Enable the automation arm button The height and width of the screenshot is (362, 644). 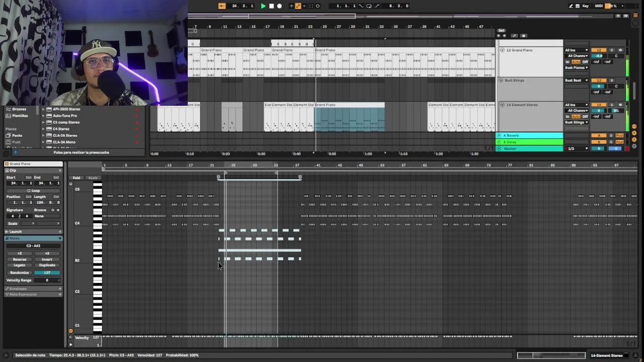(298, 6)
